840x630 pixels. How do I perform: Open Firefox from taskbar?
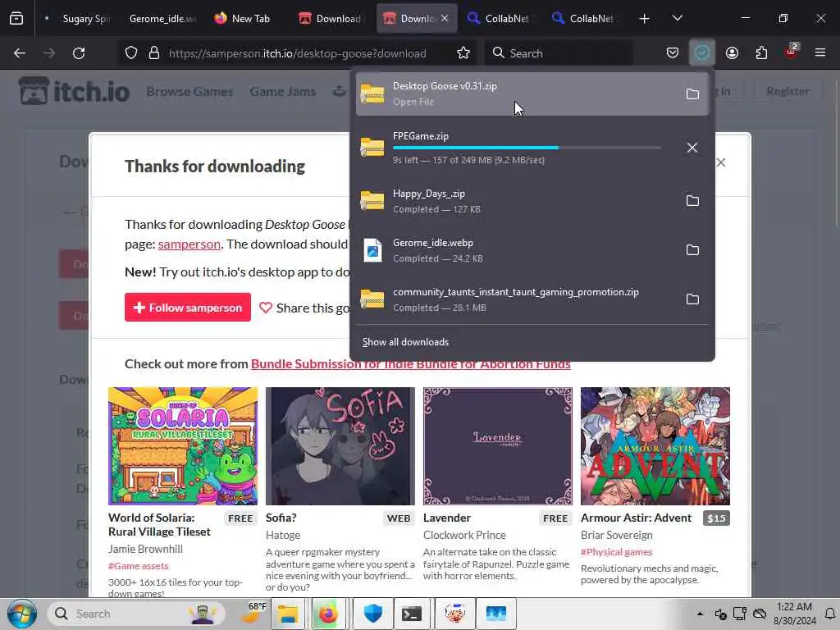coord(328,614)
